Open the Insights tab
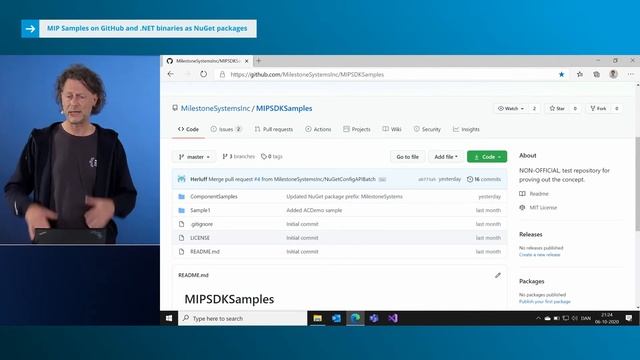The width and height of the screenshot is (640, 360). pos(466,129)
